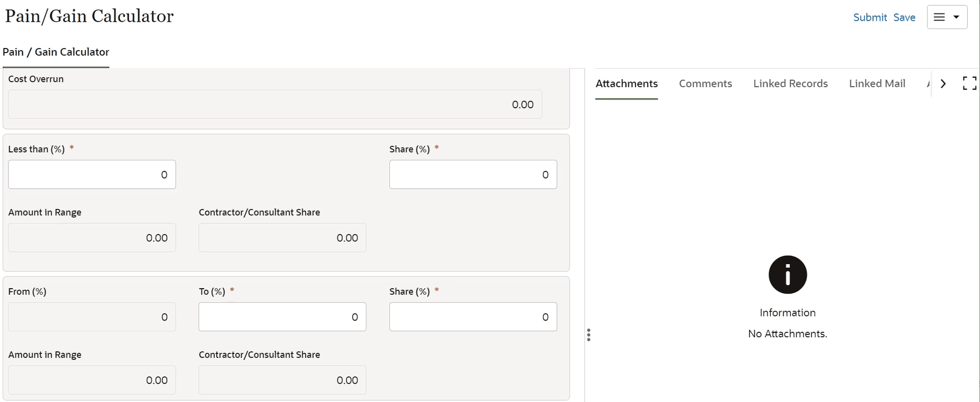
Task: Click the first Amount in Range field
Action: (x=92, y=238)
